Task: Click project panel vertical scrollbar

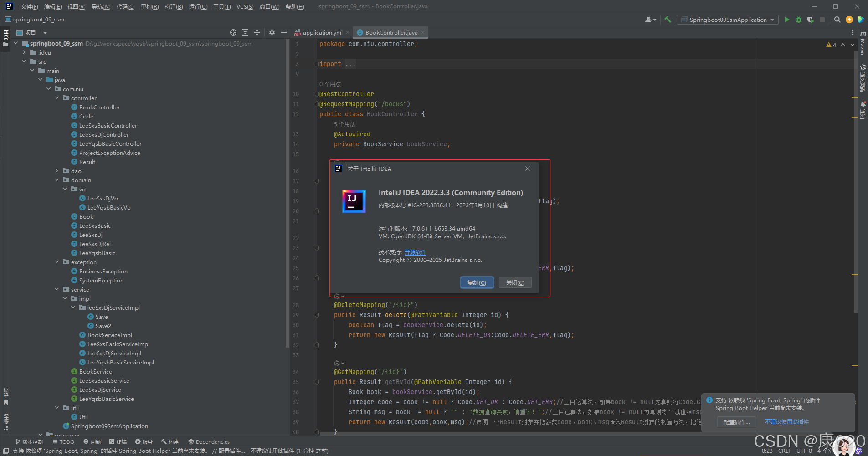Action: pos(288,194)
